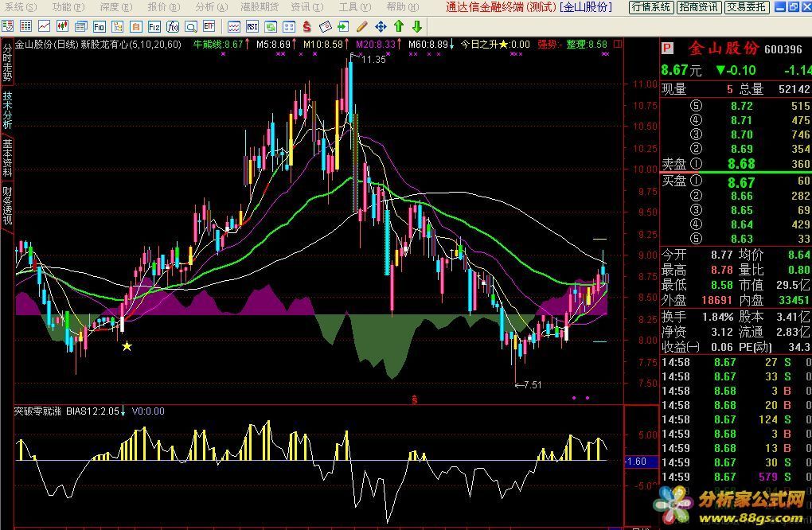Open the 功能(F) menu
Screen dimensions: 812x530
pyautogui.click(x=68, y=6)
